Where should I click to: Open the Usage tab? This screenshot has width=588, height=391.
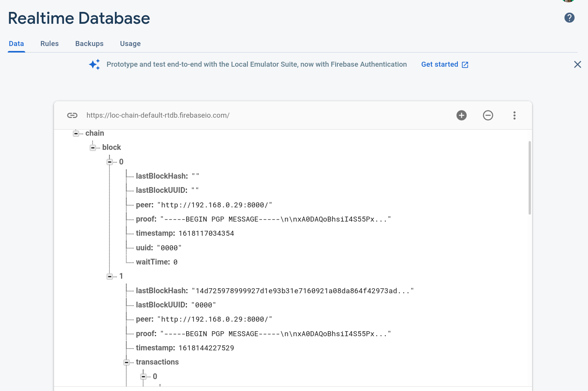(x=130, y=44)
